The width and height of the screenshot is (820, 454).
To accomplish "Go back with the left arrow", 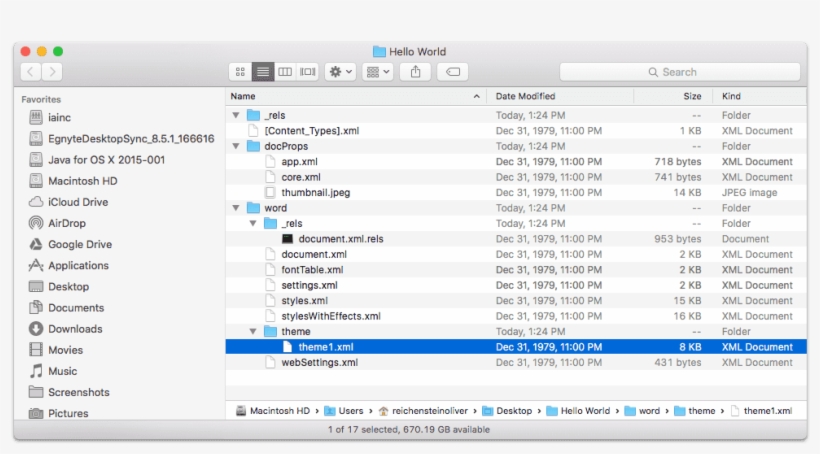I will click(x=30, y=72).
